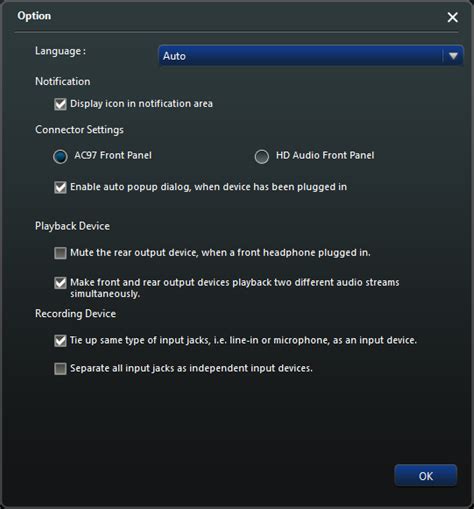
Task: Check Separate all input jacks as independent
Action: click(60, 369)
